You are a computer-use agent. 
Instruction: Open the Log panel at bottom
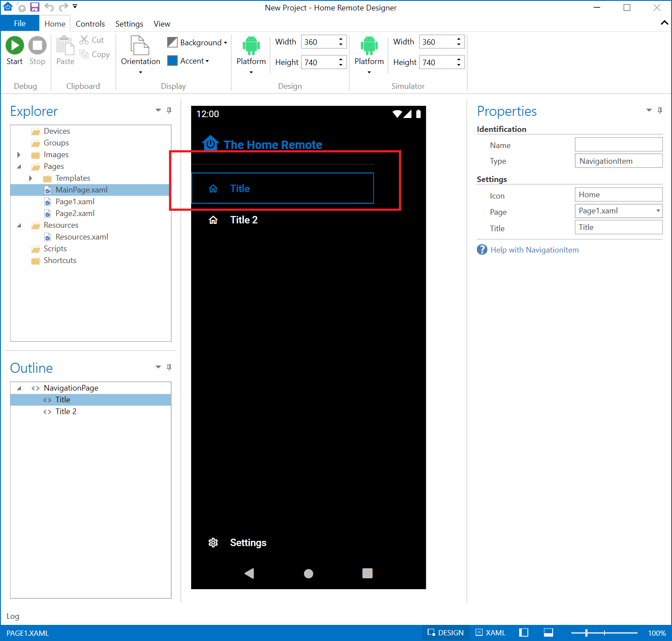coord(13,616)
